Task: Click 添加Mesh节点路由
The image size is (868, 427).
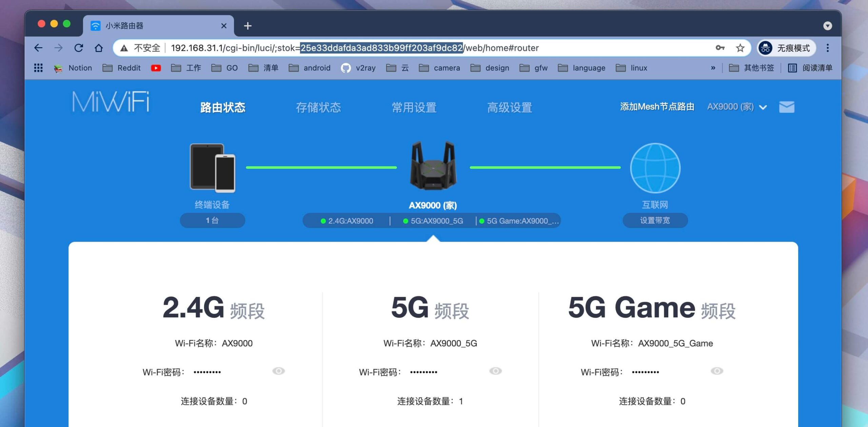Action: click(x=656, y=106)
